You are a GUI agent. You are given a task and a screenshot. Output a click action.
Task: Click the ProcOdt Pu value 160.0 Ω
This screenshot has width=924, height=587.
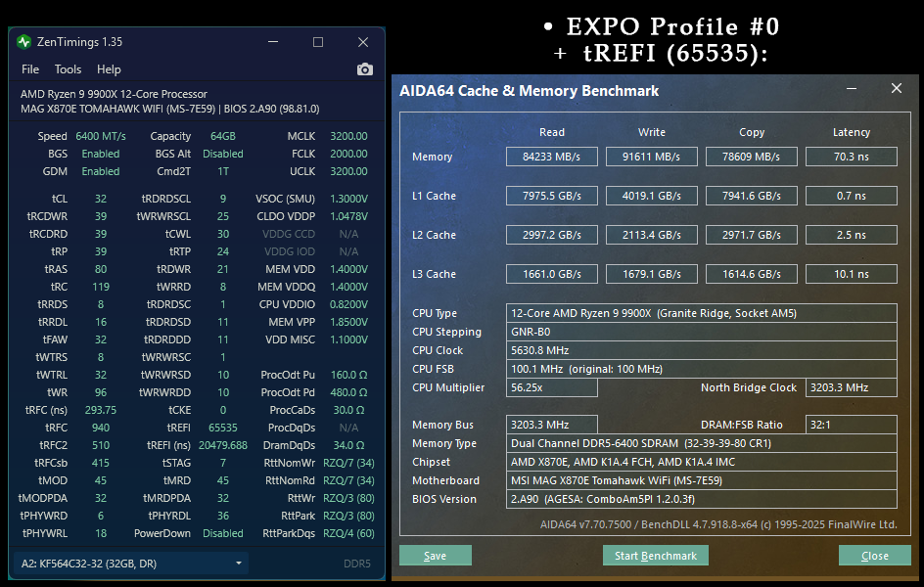click(x=348, y=375)
